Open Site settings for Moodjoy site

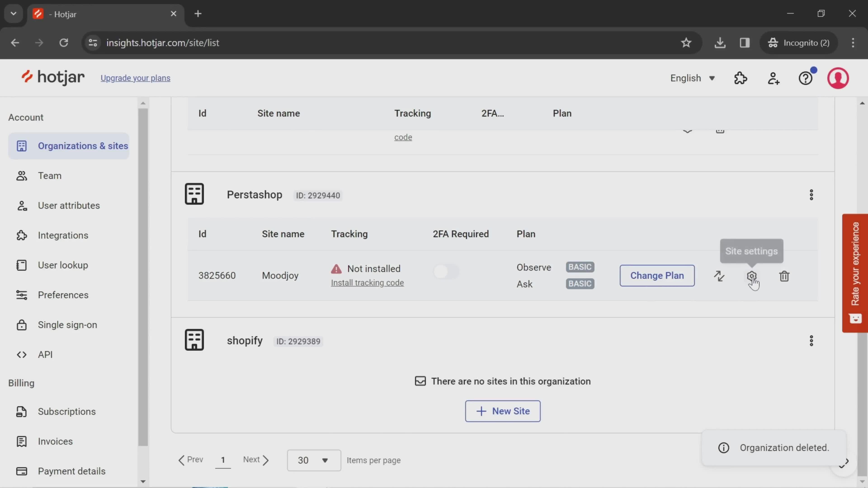pyautogui.click(x=752, y=276)
